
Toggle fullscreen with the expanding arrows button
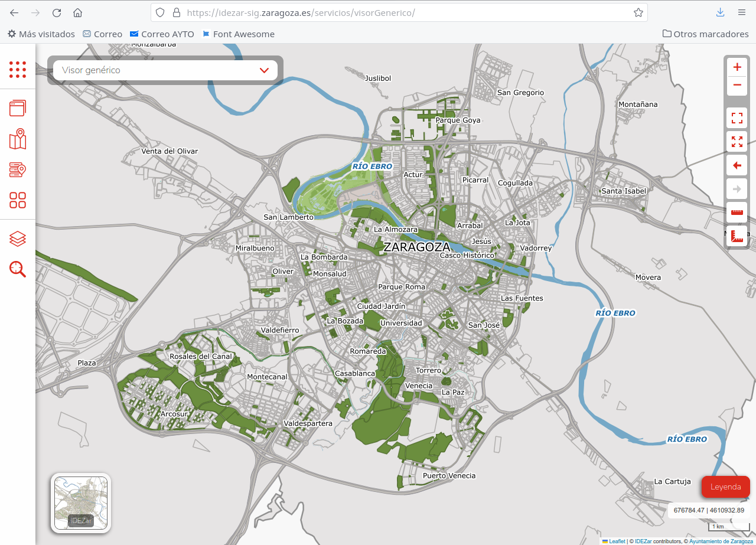737,142
